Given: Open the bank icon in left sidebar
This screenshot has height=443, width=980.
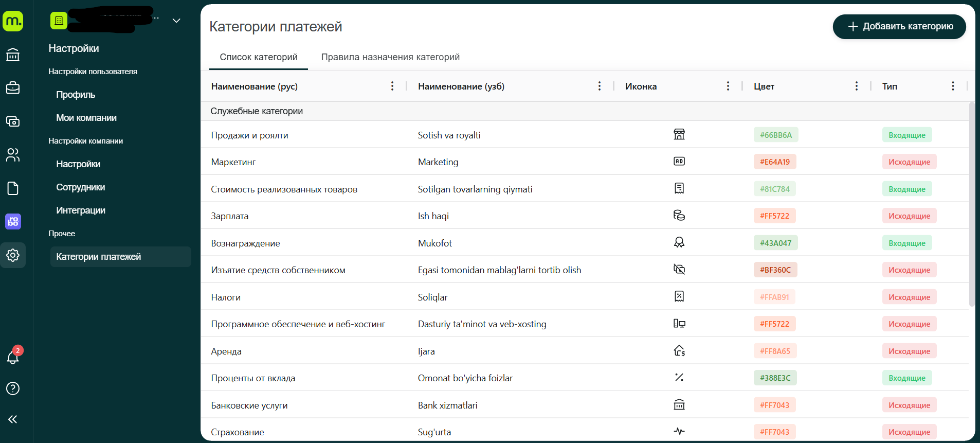Looking at the screenshot, I should 13,55.
